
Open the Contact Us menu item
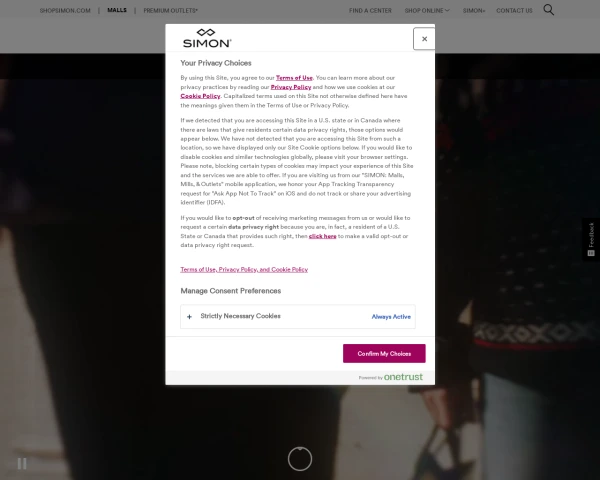coord(514,11)
